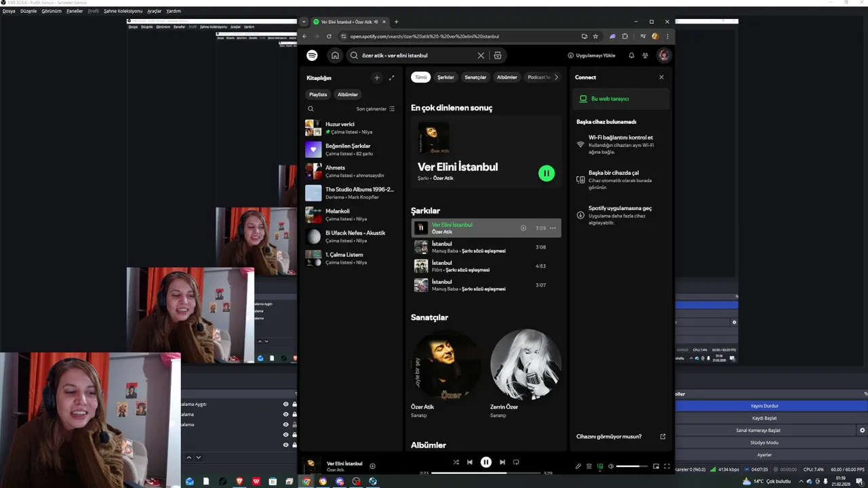
Task: Open OBS Görünüm menu
Action: 52,11
